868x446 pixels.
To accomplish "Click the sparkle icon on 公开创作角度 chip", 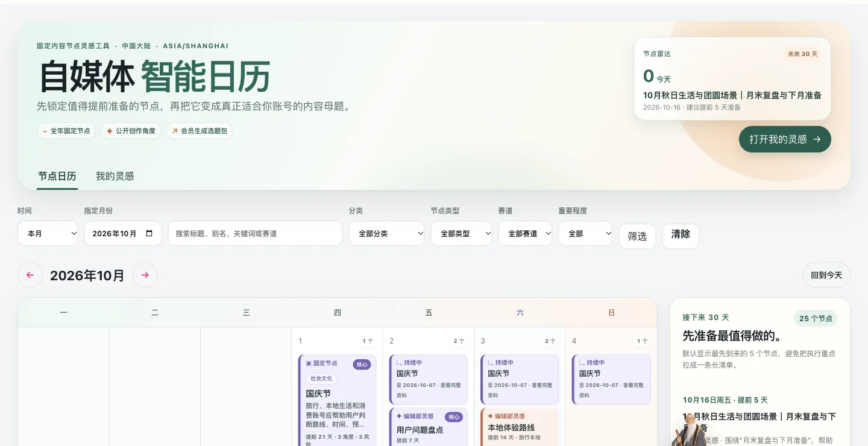I will pyautogui.click(x=110, y=131).
